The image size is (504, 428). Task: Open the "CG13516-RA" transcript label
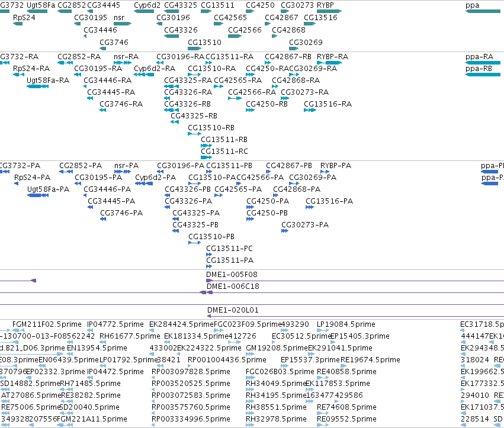tap(328, 104)
